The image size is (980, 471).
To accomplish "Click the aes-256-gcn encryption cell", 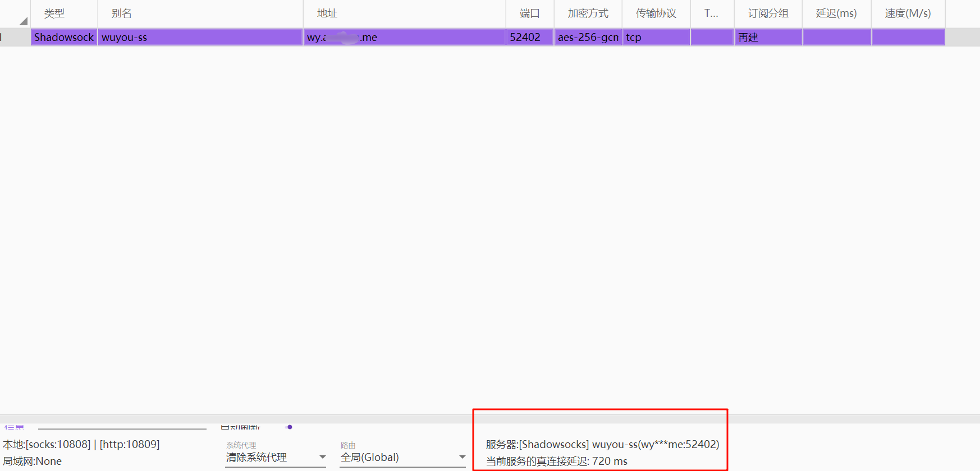I will click(x=588, y=38).
